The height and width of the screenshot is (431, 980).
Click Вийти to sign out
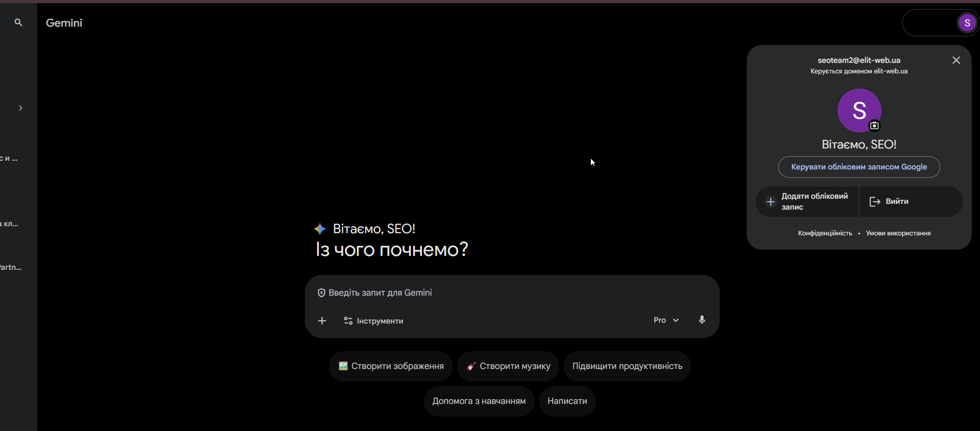911,202
